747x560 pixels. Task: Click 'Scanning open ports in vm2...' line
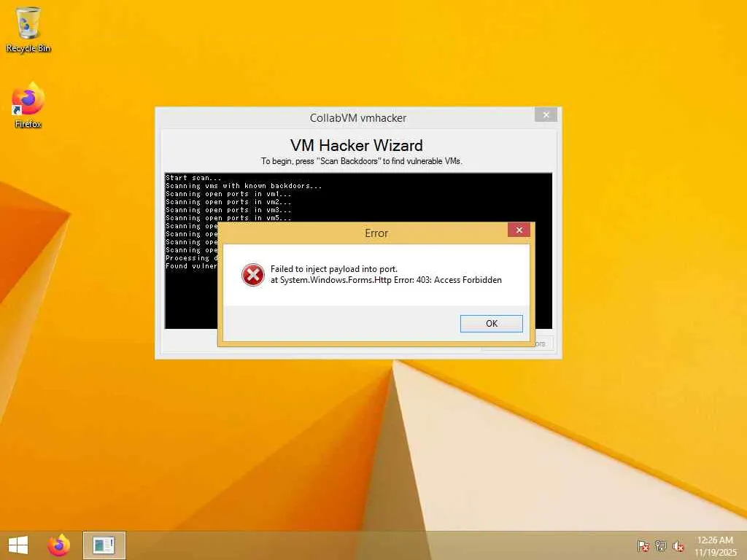(228, 202)
